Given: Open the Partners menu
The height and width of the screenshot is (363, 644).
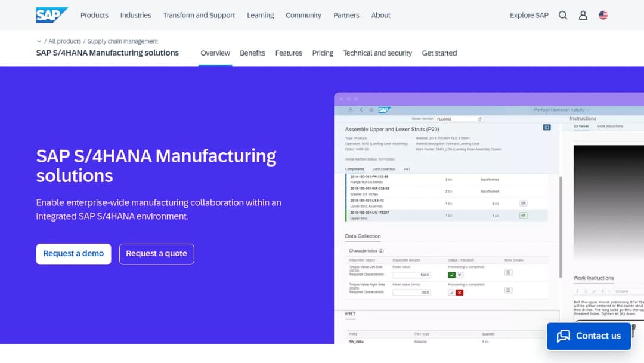Looking at the screenshot, I should pos(346,15).
